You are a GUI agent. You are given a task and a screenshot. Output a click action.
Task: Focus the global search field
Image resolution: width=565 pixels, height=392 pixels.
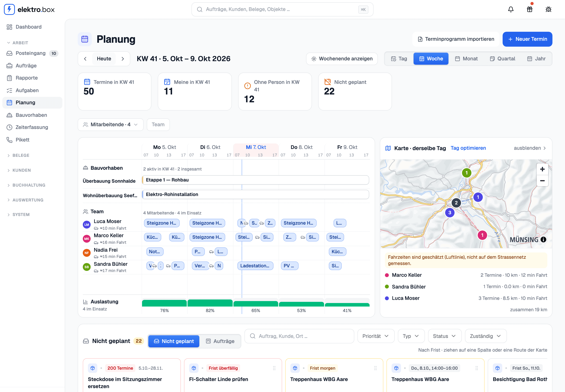[282, 9]
